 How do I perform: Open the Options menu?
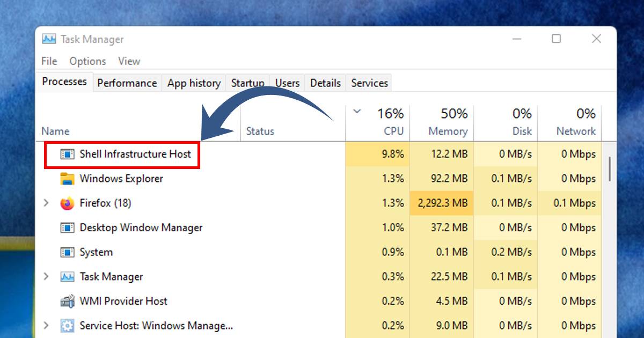pyautogui.click(x=87, y=61)
